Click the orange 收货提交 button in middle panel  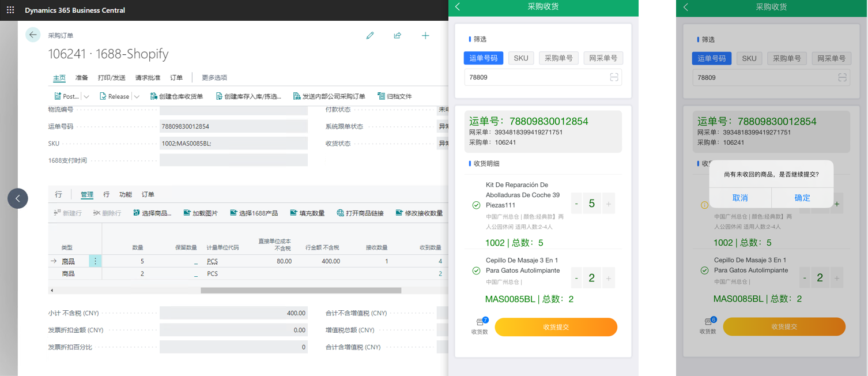point(556,327)
